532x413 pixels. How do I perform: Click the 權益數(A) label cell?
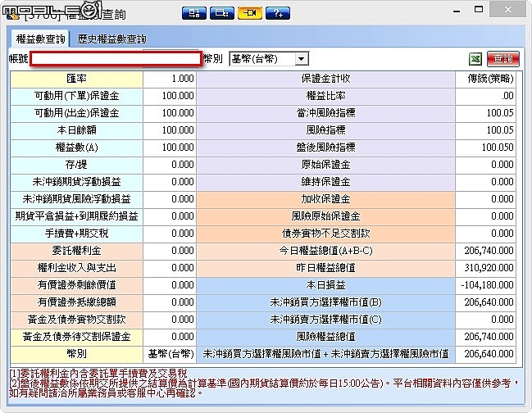pyautogui.click(x=77, y=147)
